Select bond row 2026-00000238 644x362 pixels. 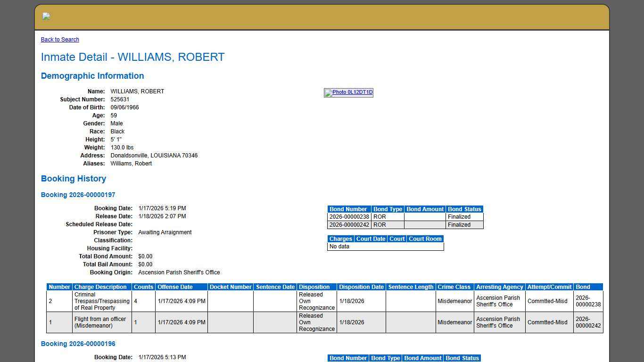(348, 217)
